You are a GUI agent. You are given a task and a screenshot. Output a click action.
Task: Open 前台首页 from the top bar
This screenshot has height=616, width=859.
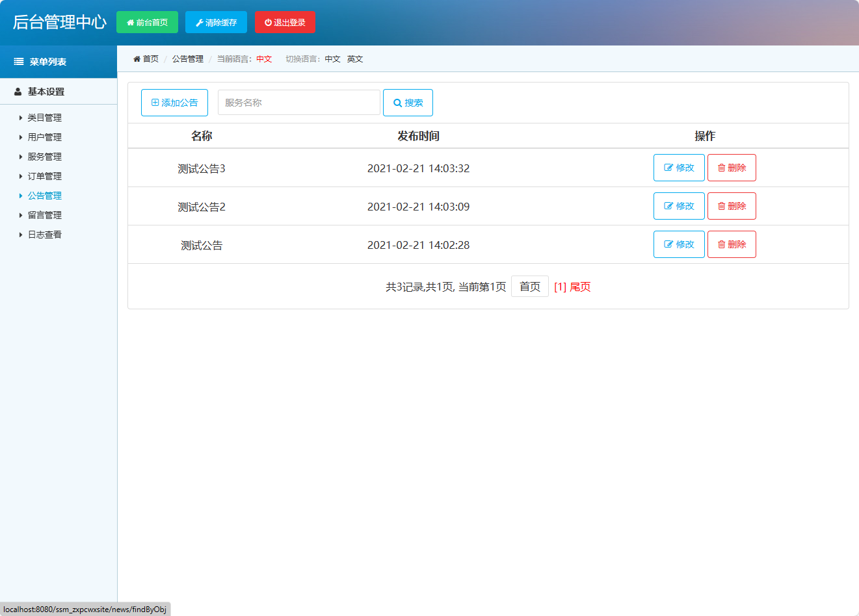click(147, 21)
